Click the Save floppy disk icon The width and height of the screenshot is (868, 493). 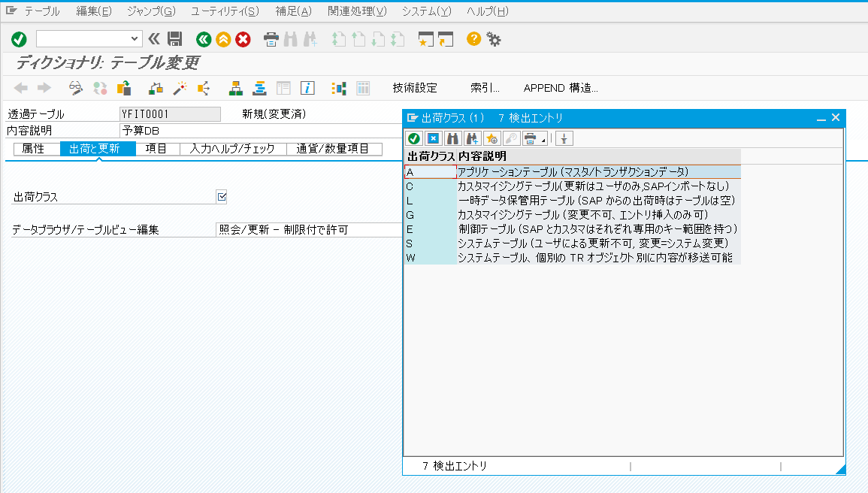coord(175,39)
